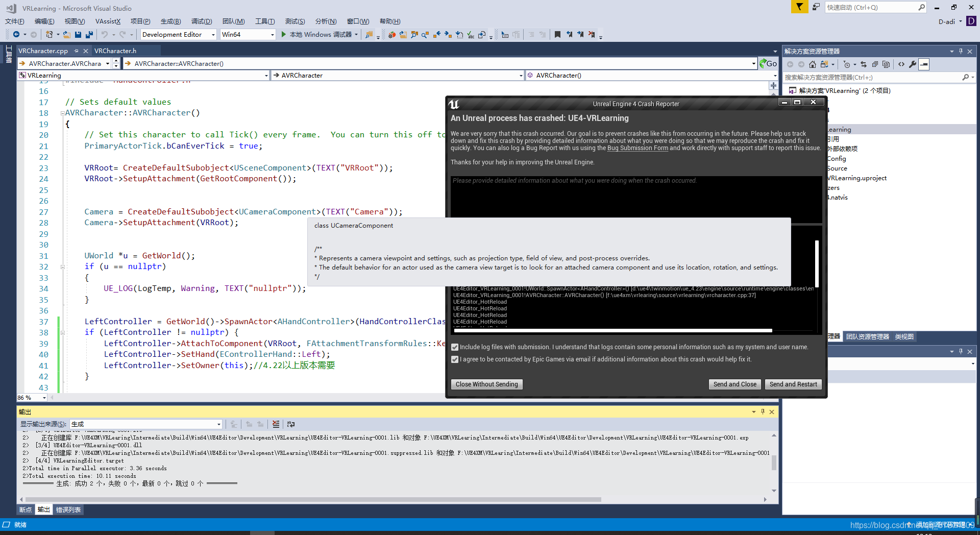Open the VAssistX menu

(x=108, y=21)
